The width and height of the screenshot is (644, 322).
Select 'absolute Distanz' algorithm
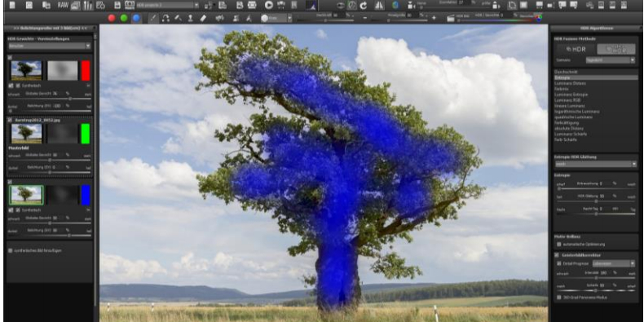[569, 128]
